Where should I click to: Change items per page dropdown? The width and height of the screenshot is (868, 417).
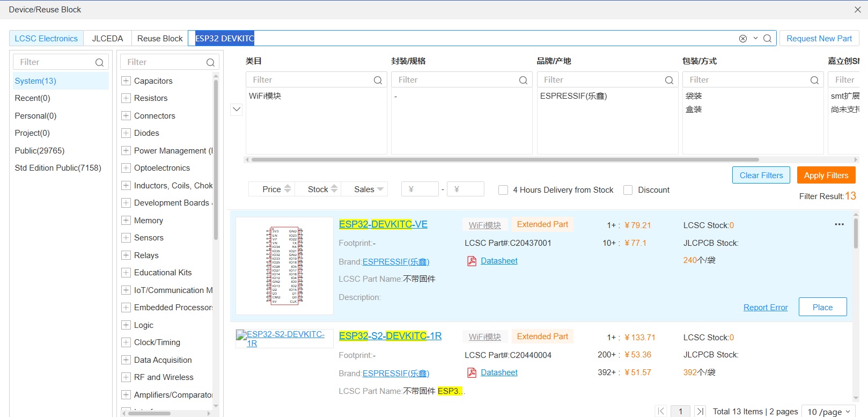(x=829, y=412)
